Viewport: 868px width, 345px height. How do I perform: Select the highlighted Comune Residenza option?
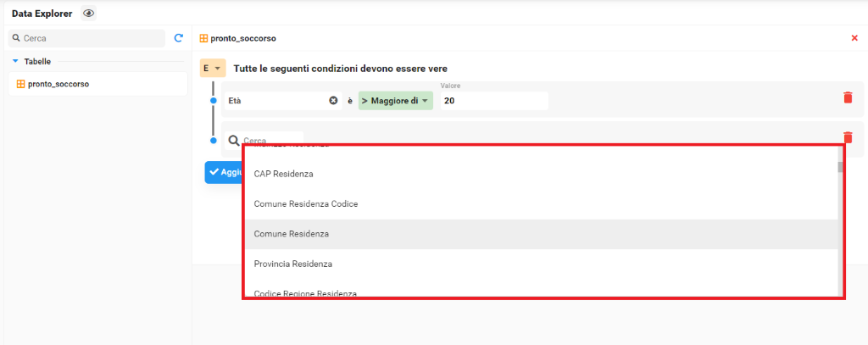tap(292, 234)
